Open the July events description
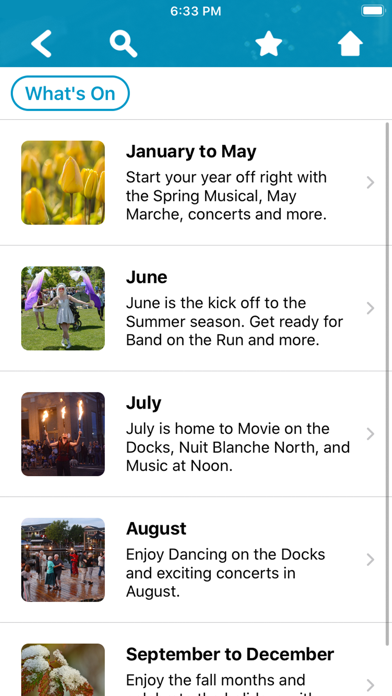The height and width of the screenshot is (696, 392). pyautogui.click(x=238, y=447)
